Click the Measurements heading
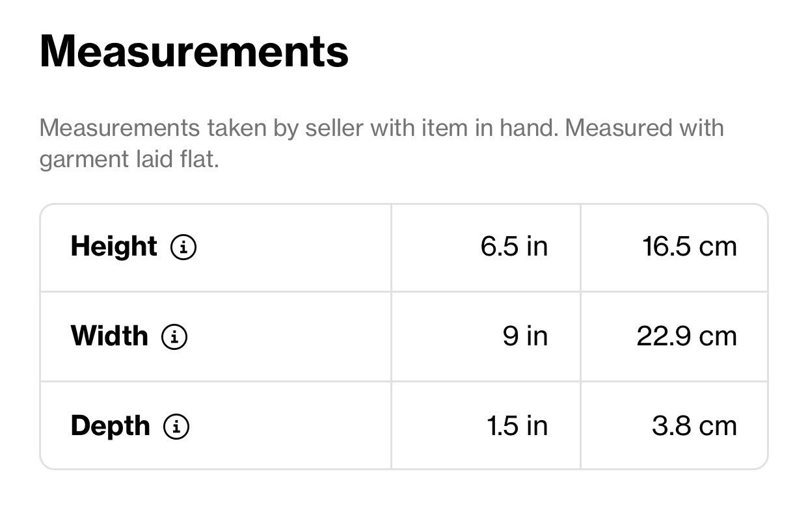808x532 pixels. [x=194, y=51]
